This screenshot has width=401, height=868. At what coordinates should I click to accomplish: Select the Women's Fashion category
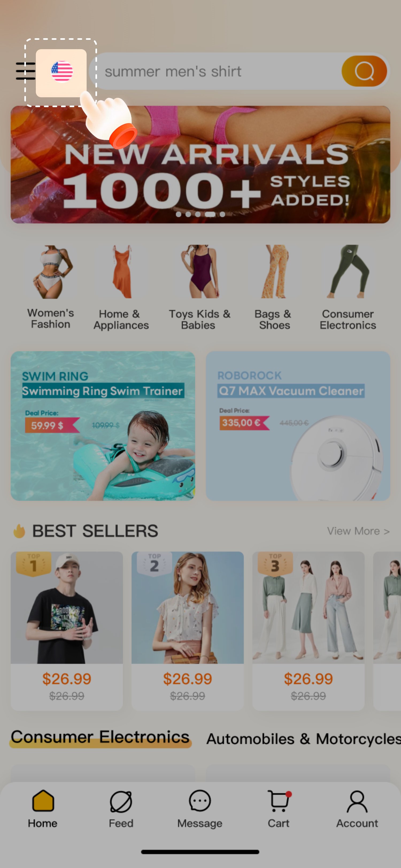coord(51,287)
